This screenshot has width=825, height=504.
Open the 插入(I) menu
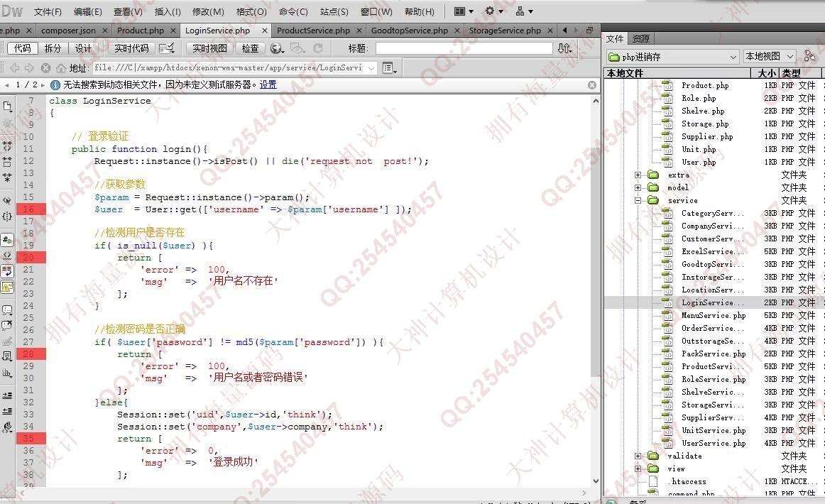pyautogui.click(x=168, y=11)
